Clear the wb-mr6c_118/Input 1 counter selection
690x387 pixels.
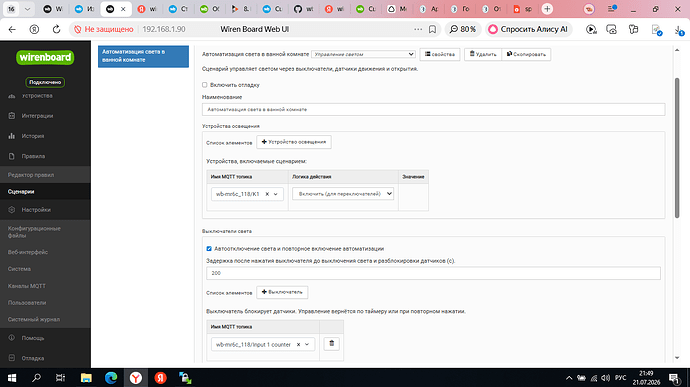(298, 345)
